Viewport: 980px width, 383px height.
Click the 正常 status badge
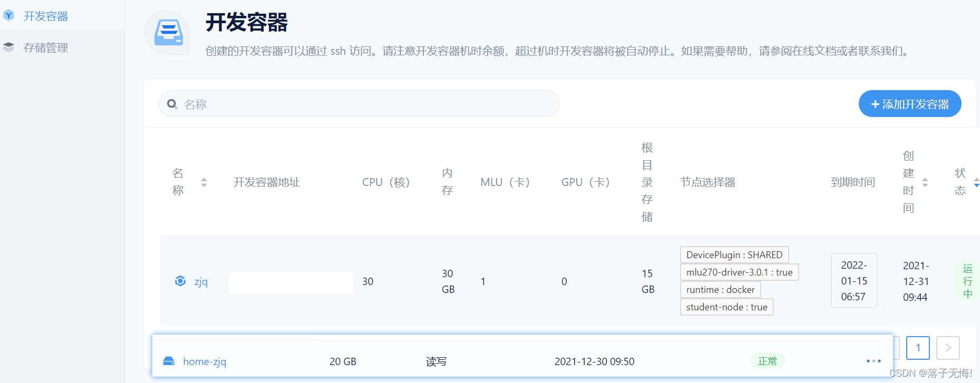pos(768,361)
